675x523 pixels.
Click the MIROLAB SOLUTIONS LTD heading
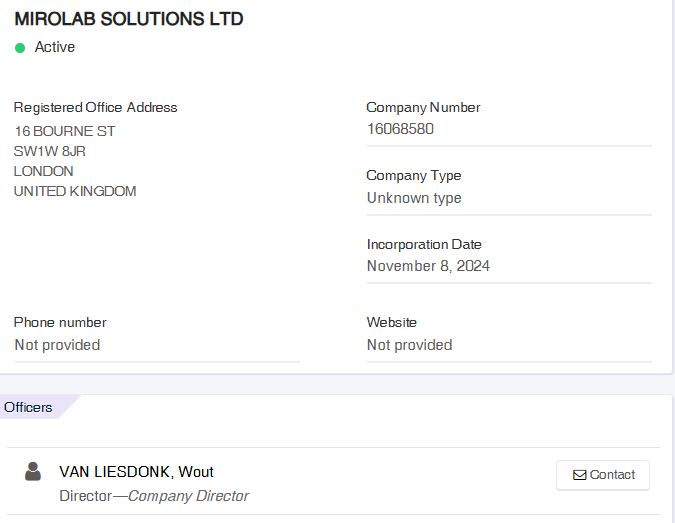pos(129,19)
